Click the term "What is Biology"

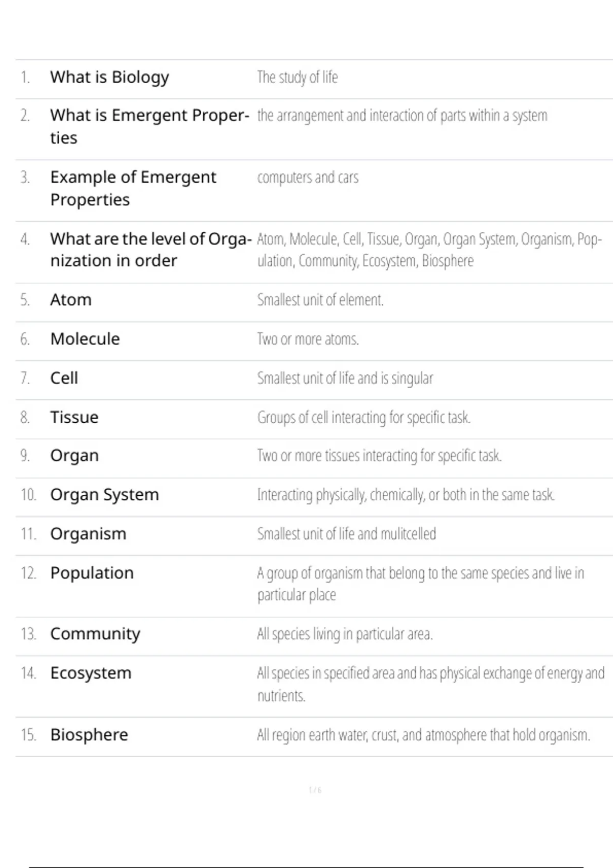(109, 77)
